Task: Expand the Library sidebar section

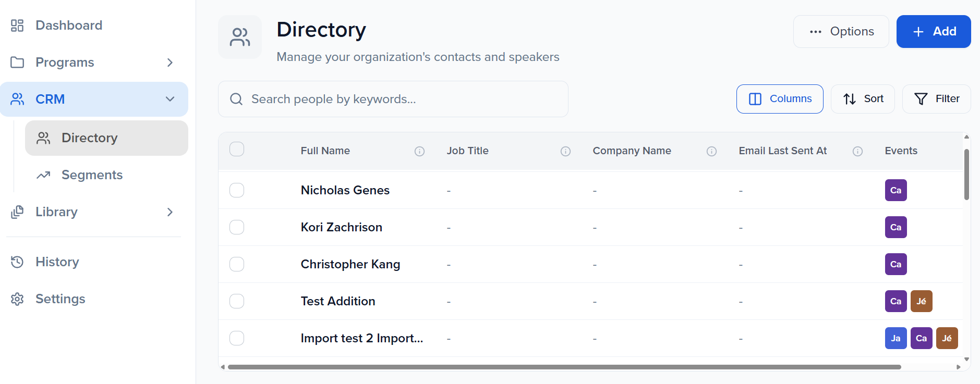Action: (x=170, y=212)
